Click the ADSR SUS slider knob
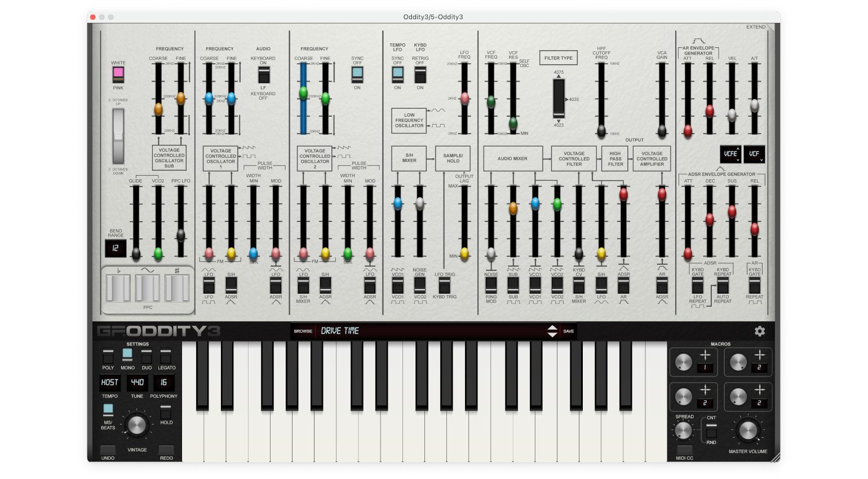This screenshot has height=479, width=868. pyautogui.click(x=732, y=211)
